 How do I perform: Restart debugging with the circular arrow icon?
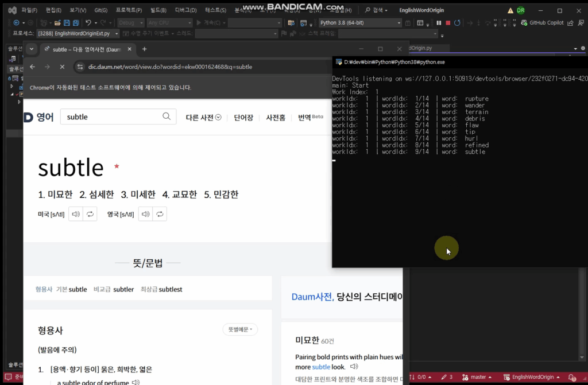coord(457,23)
